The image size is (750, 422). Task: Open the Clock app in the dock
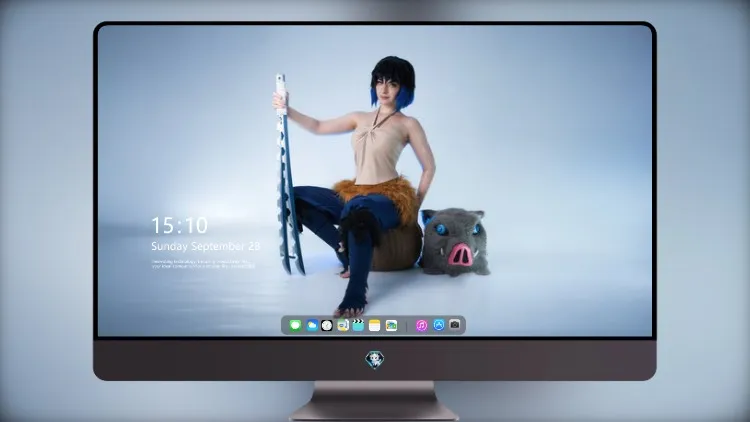(327, 326)
